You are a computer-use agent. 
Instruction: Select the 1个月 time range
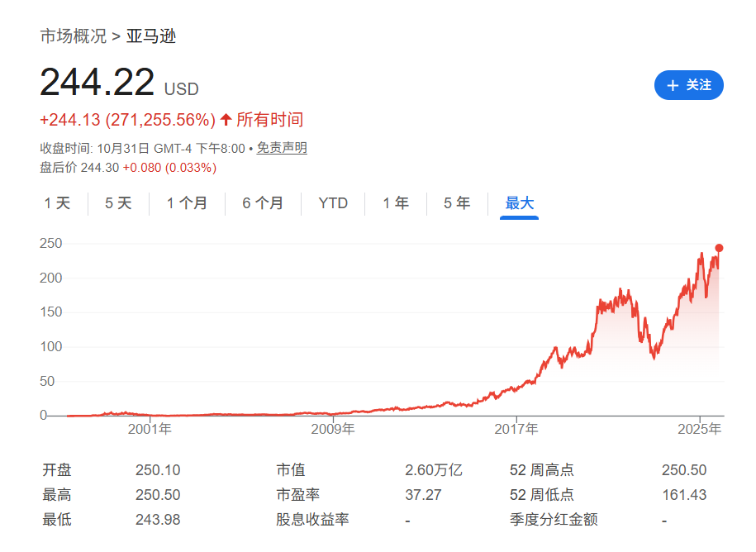point(187,202)
